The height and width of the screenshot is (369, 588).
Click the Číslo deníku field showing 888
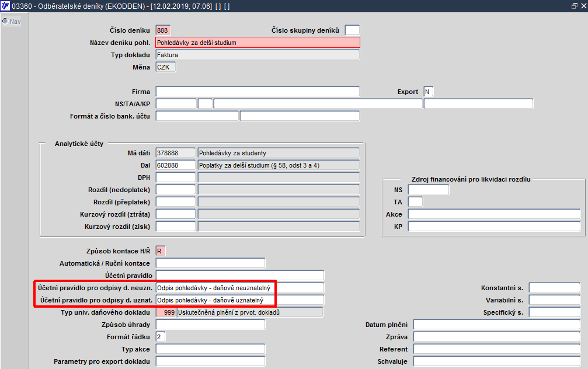(x=163, y=30)
